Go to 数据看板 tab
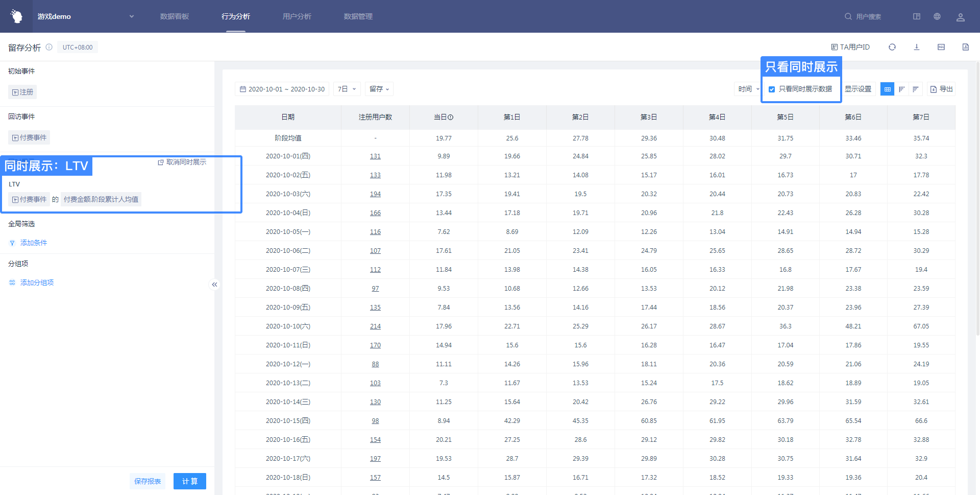The image size is (980, 495). 174,17
